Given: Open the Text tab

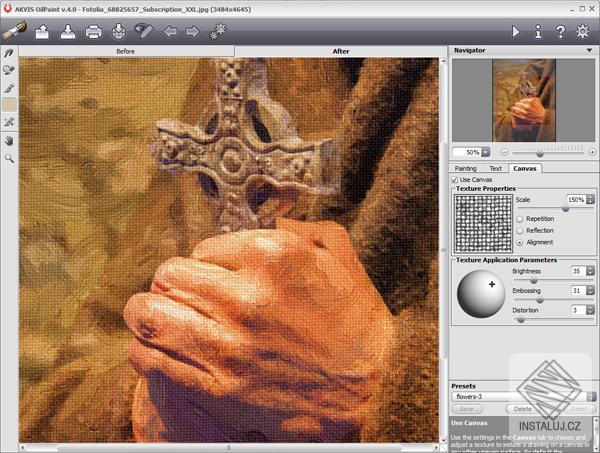Looking at the screenshot, I should [495, 168].
